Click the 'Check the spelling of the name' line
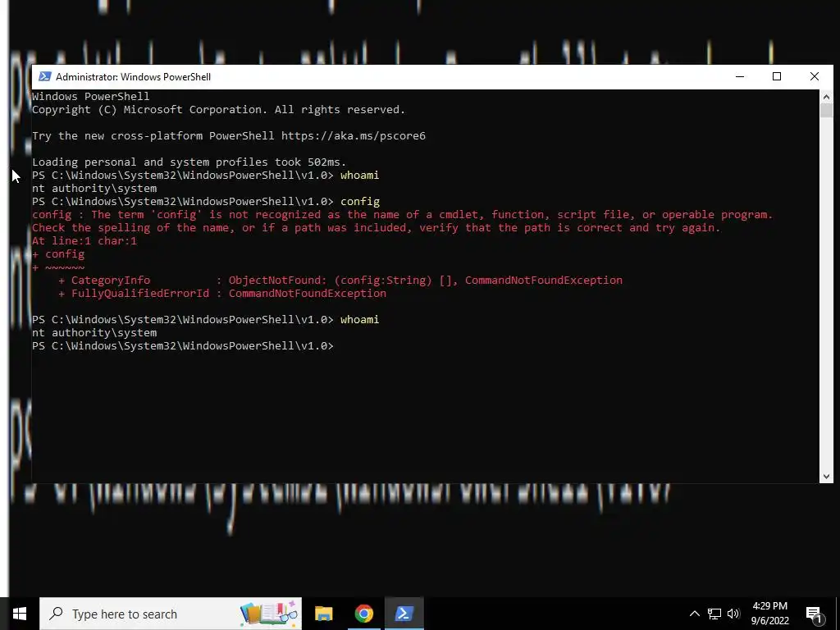The height and width of the screenshot is (630, 840). pos(377,228)
